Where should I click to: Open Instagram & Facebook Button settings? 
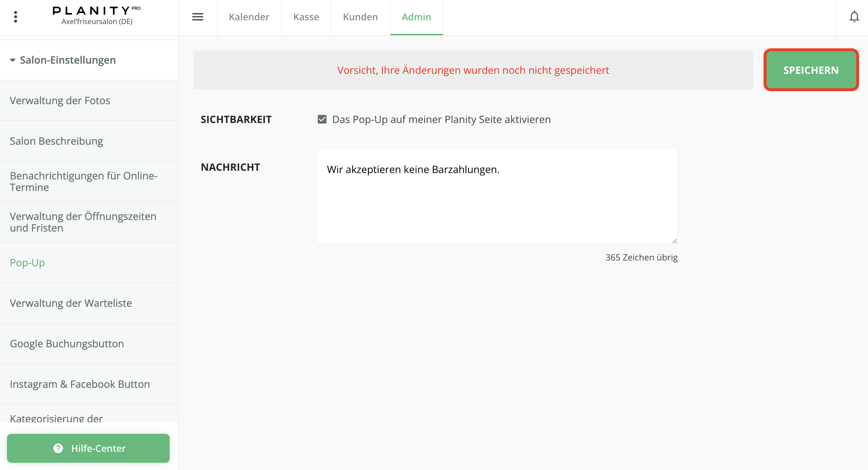pyautogui.click(x=80, y=384)
